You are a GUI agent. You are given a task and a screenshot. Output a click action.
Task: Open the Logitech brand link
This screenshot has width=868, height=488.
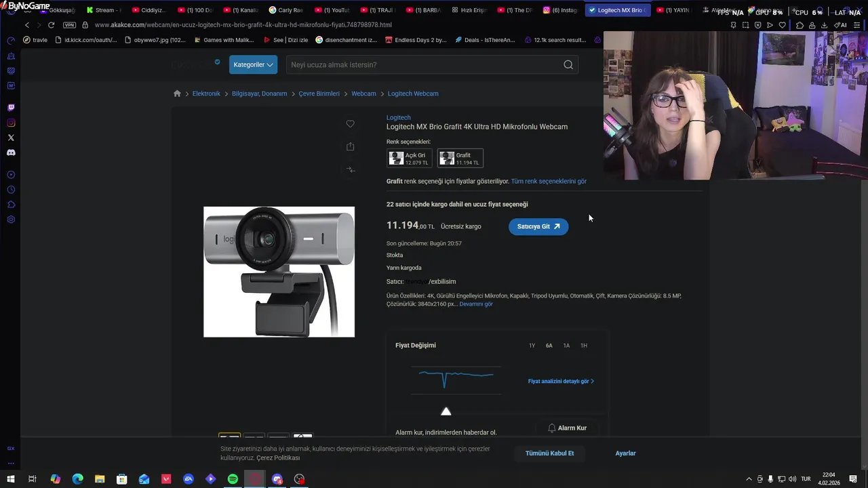click(x=399, y=117)
